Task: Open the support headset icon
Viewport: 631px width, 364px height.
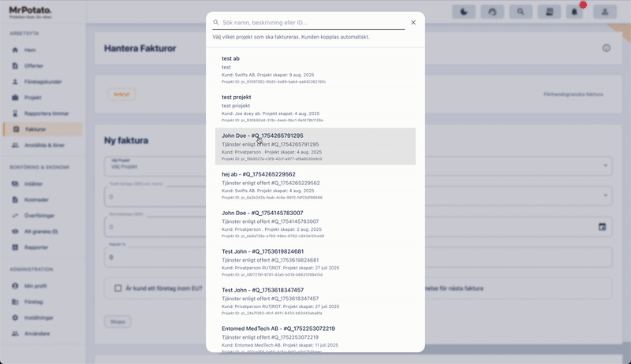Action: point(492,12)
